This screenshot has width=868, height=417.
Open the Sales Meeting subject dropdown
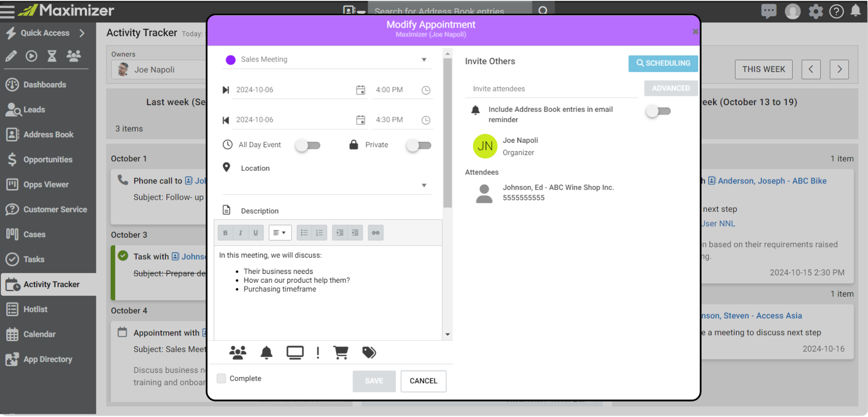[424, 60]
